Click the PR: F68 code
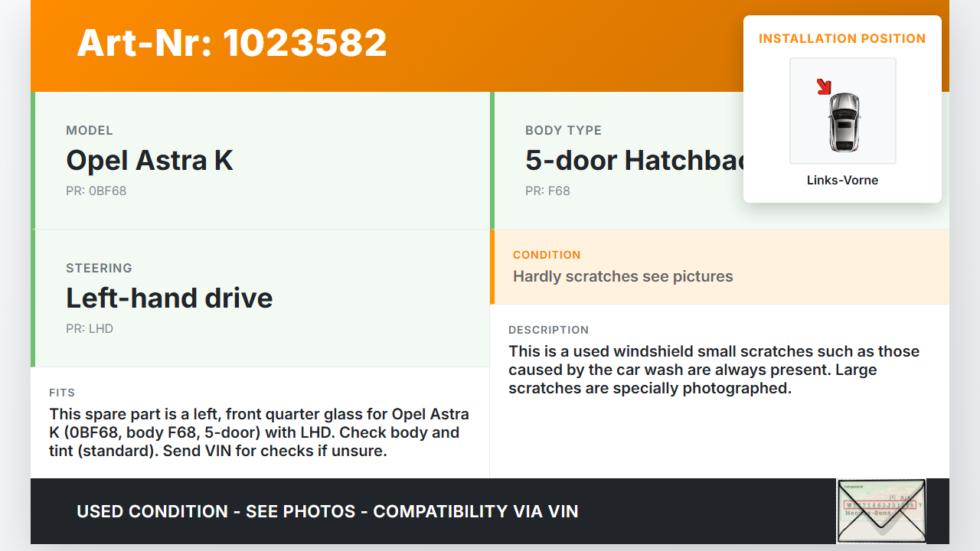Image resolution: width=980 pixels, height=551 pixels. point(547,191)
